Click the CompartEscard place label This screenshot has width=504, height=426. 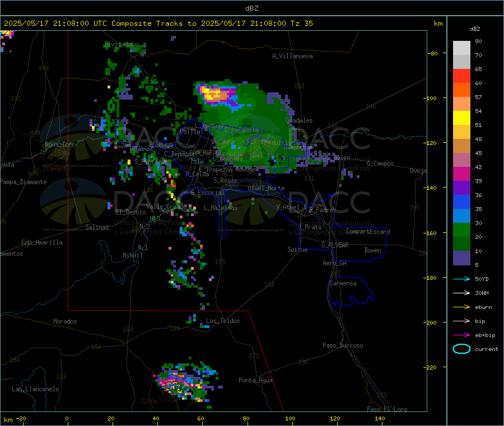coord(368,231)
